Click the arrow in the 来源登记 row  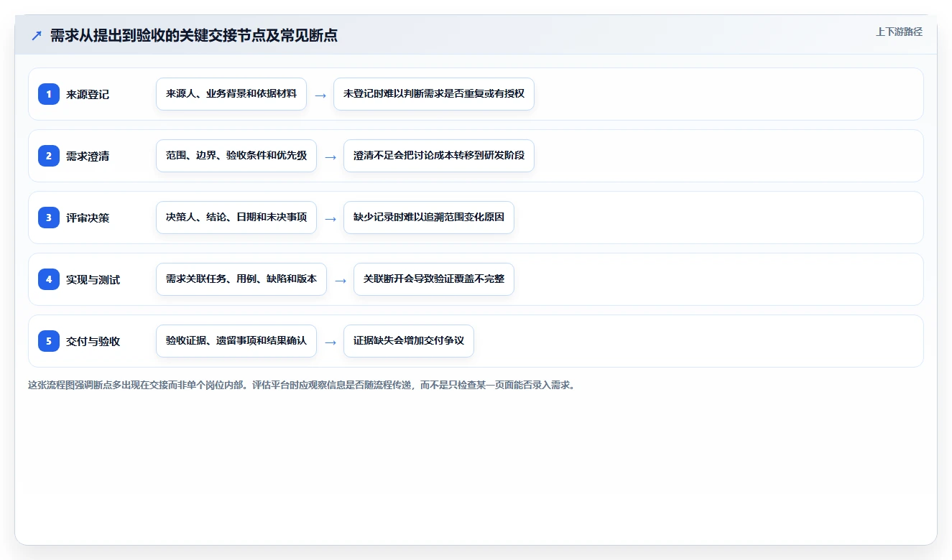tap(320, 95)
